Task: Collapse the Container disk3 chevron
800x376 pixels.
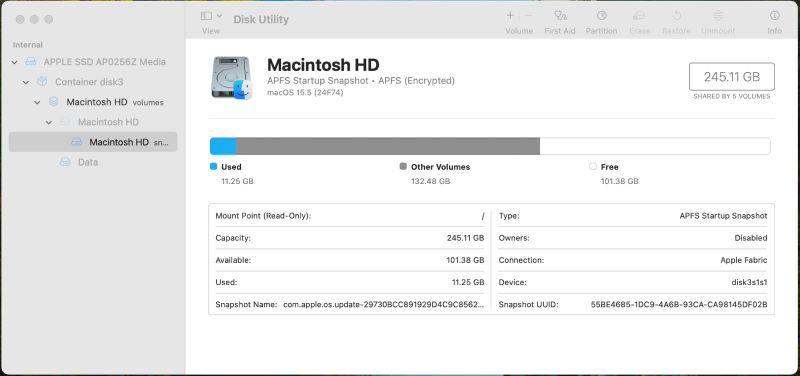Action: click(26, 82)
